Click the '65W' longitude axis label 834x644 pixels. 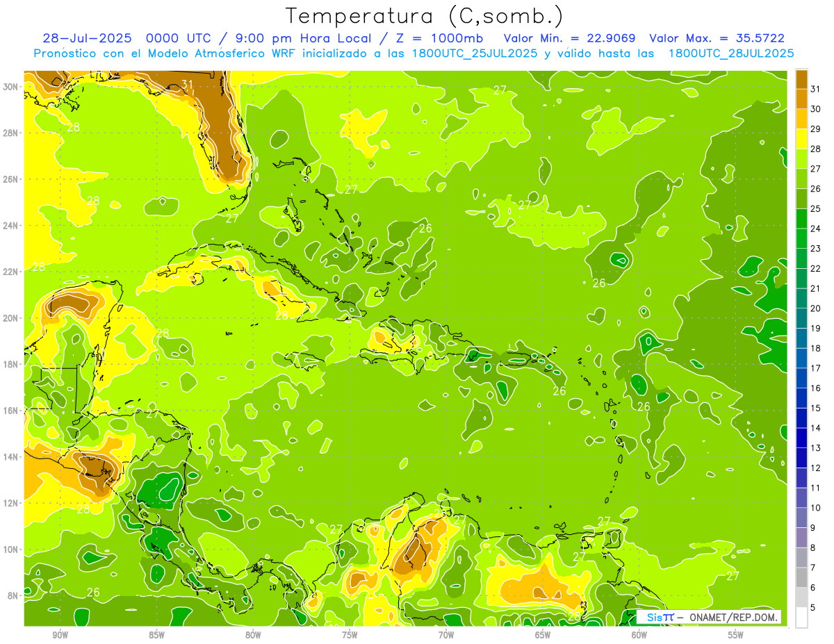click(543, 635)
